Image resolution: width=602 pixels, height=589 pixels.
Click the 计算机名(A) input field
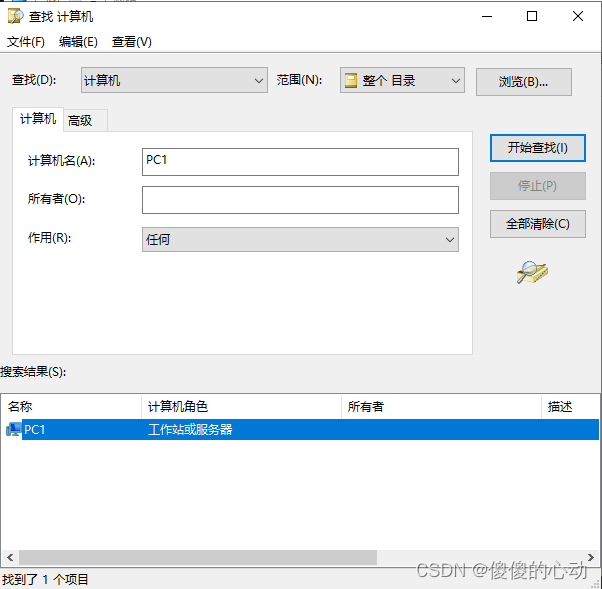click(300, 162)
